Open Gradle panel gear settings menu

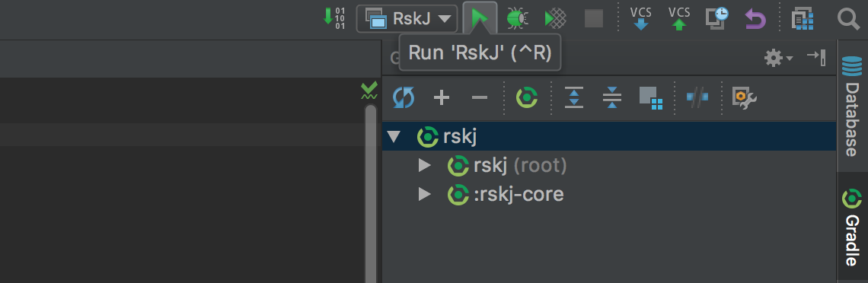tap(778, 58)
